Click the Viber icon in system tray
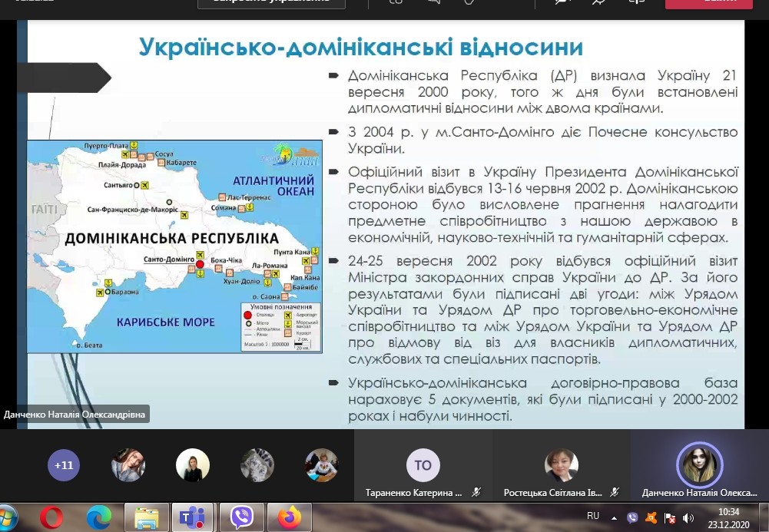This screenshot has width=769, height=532. tap(632, 517)
